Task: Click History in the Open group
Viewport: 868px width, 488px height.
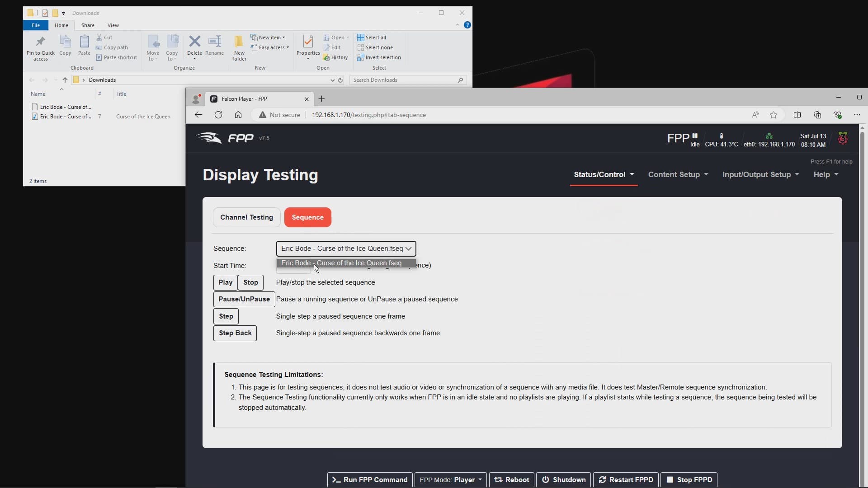Action: point(335,57)
